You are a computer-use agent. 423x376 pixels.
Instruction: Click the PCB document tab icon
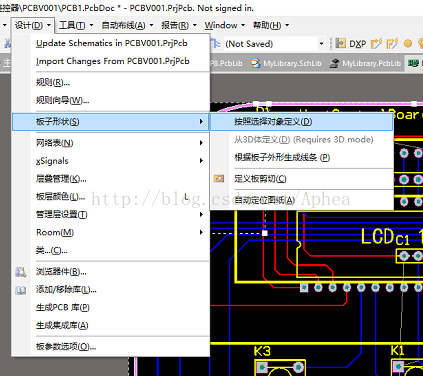pyautogui.click(x=413, y=63)
